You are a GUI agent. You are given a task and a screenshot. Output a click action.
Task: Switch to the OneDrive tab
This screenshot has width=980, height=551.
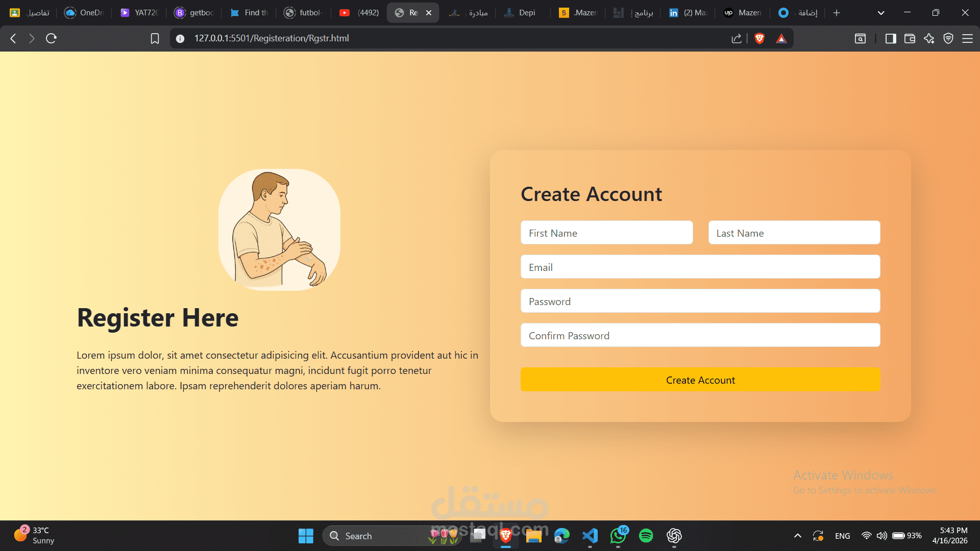[84, 13]
